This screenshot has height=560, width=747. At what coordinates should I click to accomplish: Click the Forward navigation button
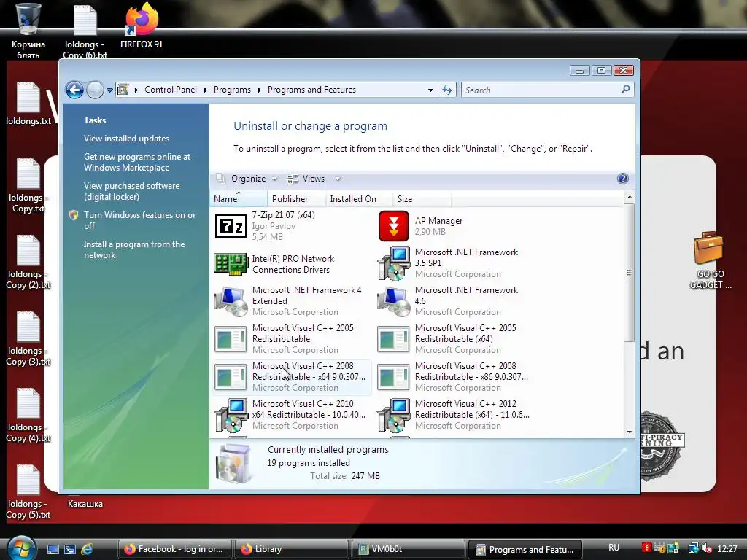coord(95,90)
